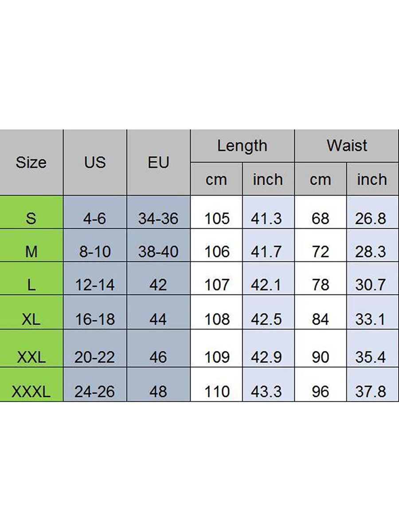The width and height of the screenshot is (399, 532).
Task: Click the 78 cm waist cell
Action: (321, 285)
